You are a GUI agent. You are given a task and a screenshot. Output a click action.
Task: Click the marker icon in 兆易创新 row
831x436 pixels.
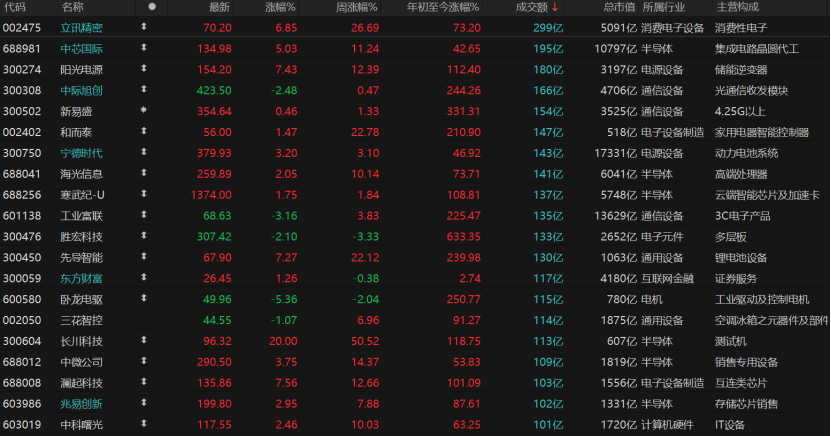(x=144, y=403)
